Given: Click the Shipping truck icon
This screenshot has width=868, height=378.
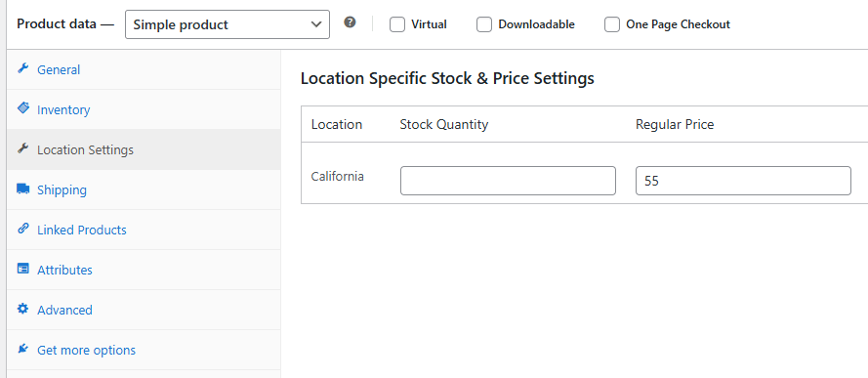Looking at the screenshot, I should [x=22, y=189].
